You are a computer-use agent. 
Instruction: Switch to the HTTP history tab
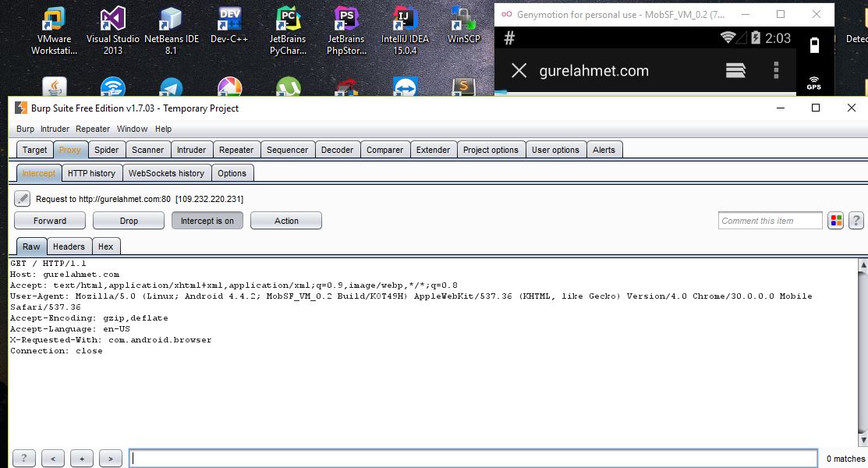coord(91,173)
